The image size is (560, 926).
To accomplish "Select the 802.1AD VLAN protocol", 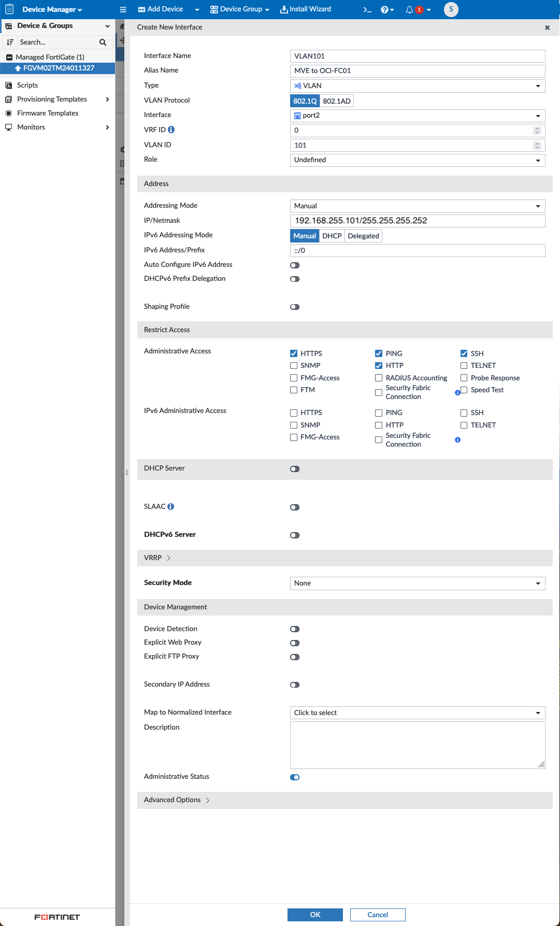I will (x=337, y=101).
